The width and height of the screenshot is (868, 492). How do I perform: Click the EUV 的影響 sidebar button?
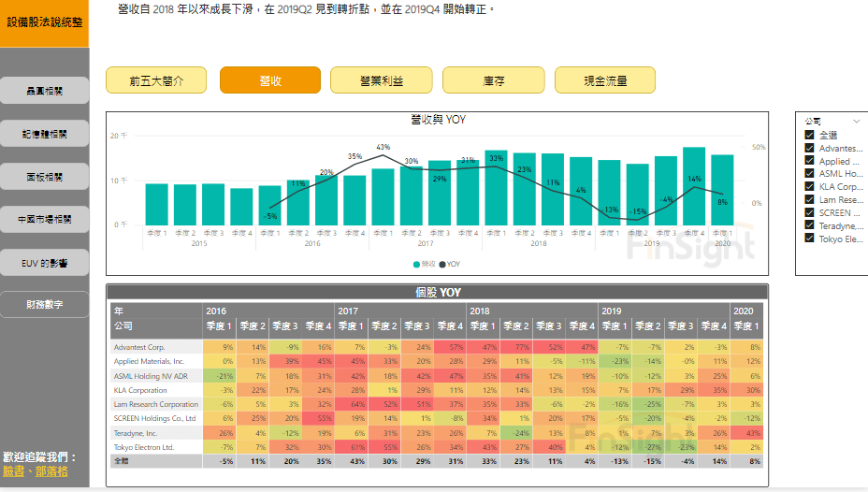(x=45, y=262)
